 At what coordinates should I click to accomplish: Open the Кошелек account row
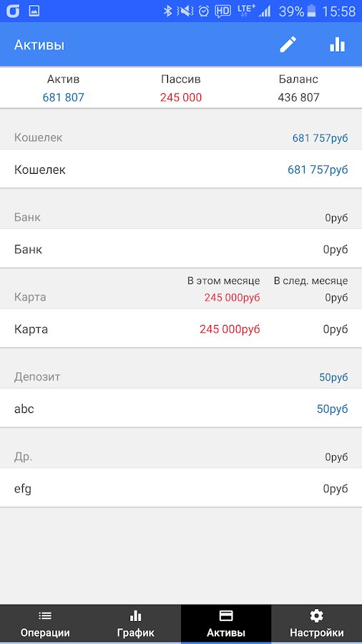pyautogui.click(x=181, y=169)
